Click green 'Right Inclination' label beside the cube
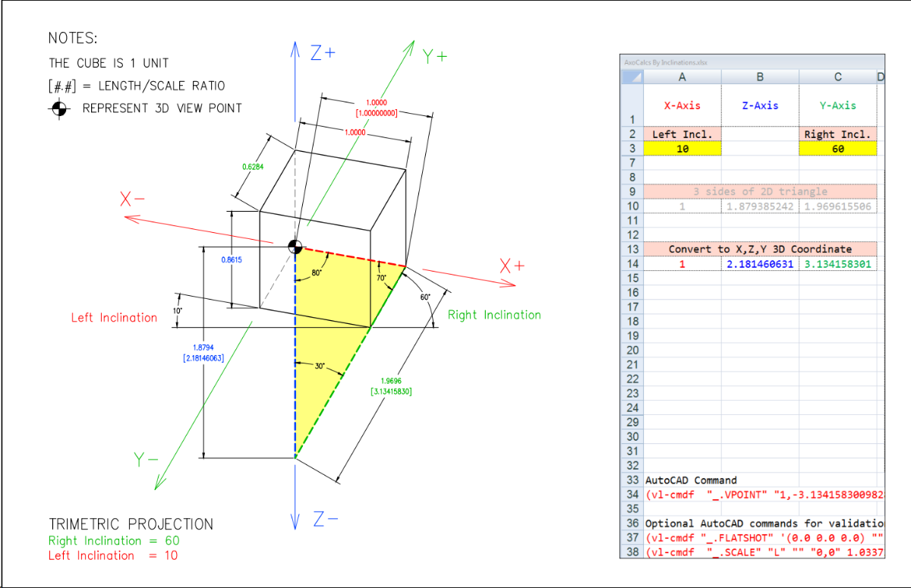Viewport: 911px width, 588px height. [494, 315]
